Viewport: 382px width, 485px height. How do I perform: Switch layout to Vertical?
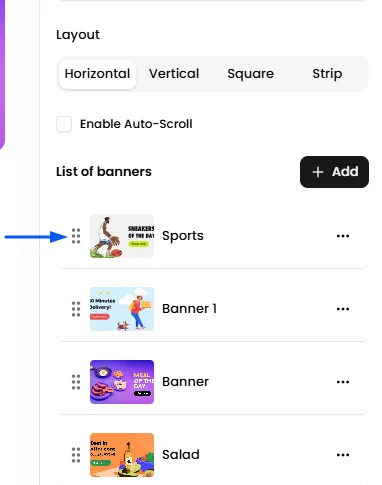(174, 74)
